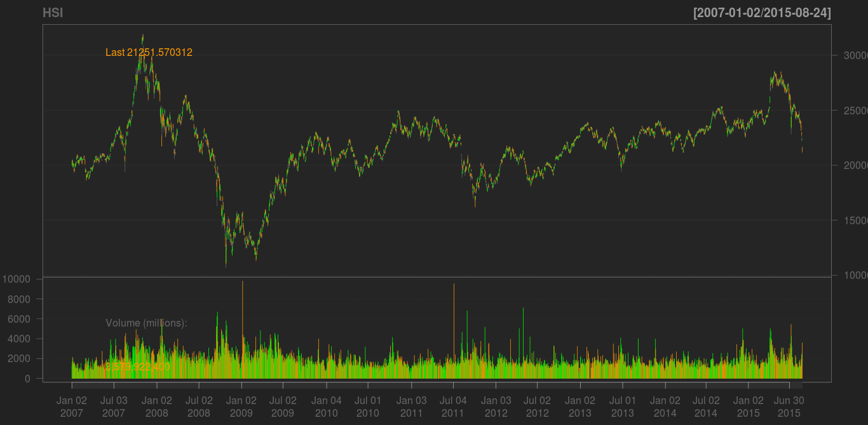The image size is (868, 425).
Task: Click the Jan 02 2013 date label
Action: tap(580, 407)
